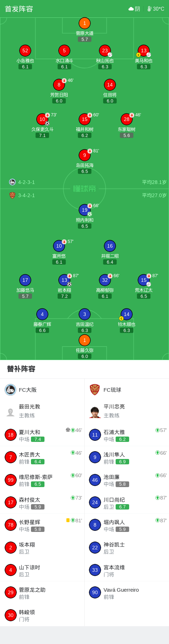Image resolution: width=169 pixels, height=644 pixels.
Task: Tap the 首发阵容 section heading
Action: (x=19, y=9)
